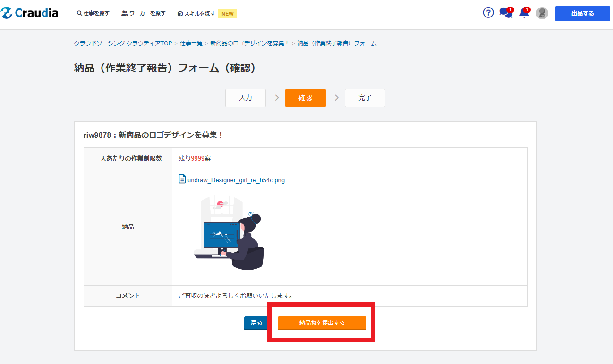Open 仕事一覧 breadcrumb link
Image resolution: width=613 pixels, height=364 pixels.
click(x=191, y=43)
